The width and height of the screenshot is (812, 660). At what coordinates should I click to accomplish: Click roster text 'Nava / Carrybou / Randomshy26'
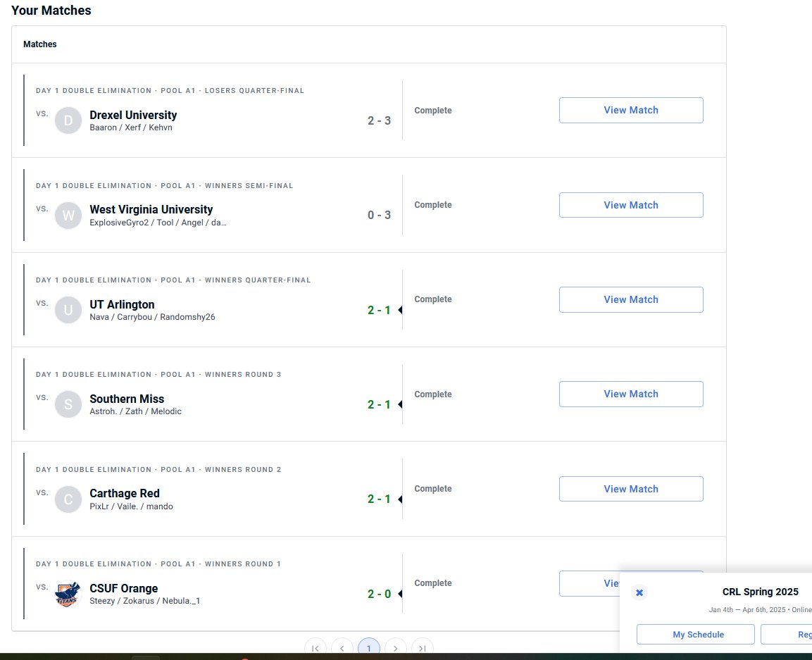tap(152, 317)
